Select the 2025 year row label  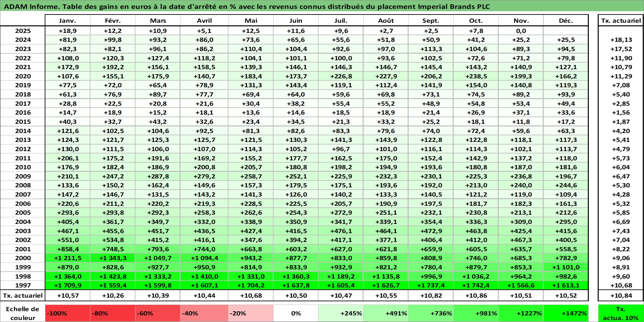click(23, 31)
